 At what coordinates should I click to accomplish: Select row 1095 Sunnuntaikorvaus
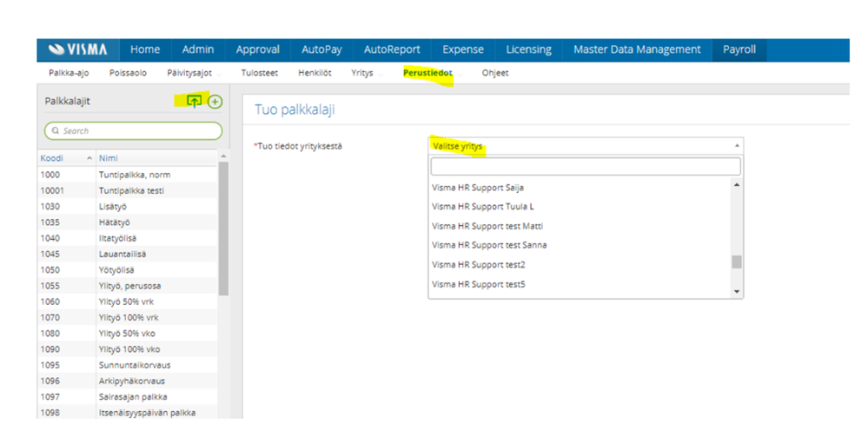pyautogui.click(x=128, y=366)
